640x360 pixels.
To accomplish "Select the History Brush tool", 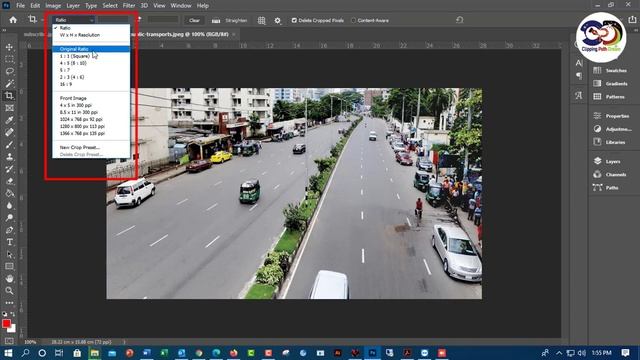I will click(9, 169).
